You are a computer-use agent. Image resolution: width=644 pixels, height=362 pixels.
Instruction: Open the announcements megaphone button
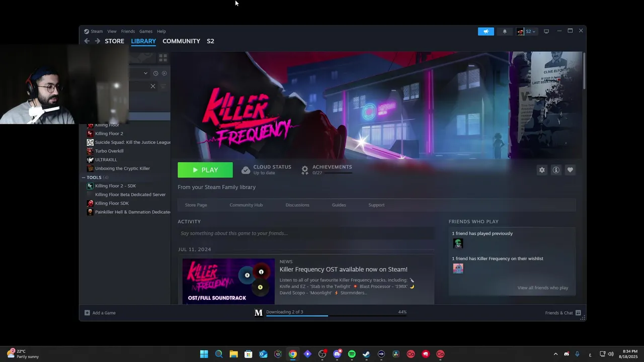(x=486, y=31)
